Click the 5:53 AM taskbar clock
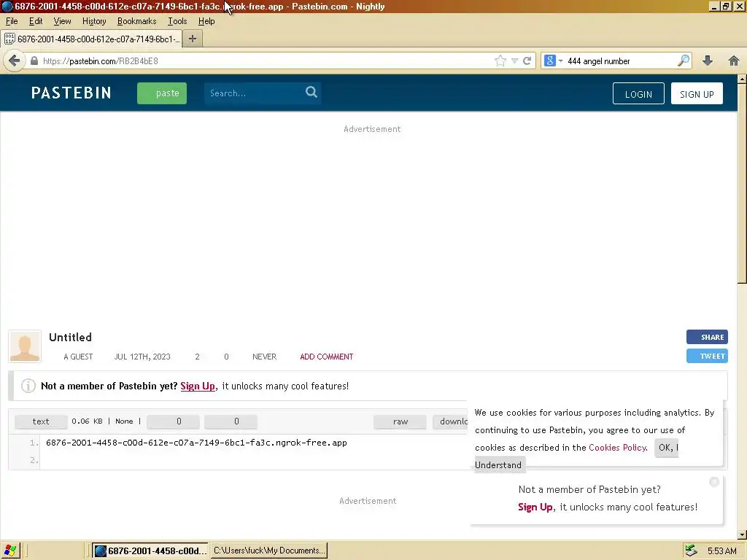The height and width of the screenshot is (560, 747). [x=721, y=551]
